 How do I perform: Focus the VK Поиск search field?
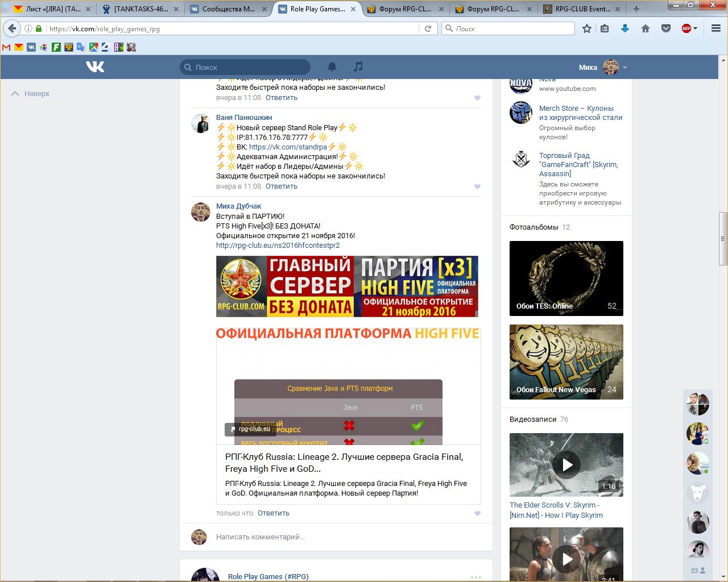coord(245,67)
